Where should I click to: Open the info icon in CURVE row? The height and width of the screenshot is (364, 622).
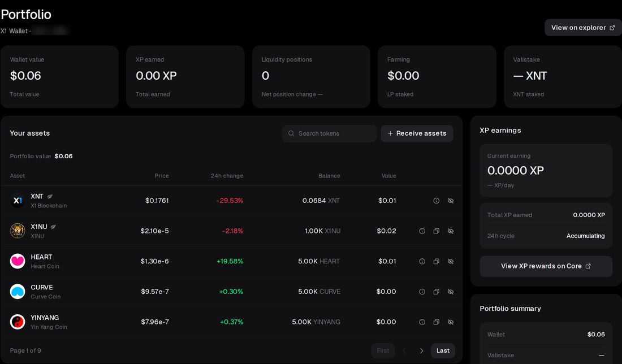point(422,292)
